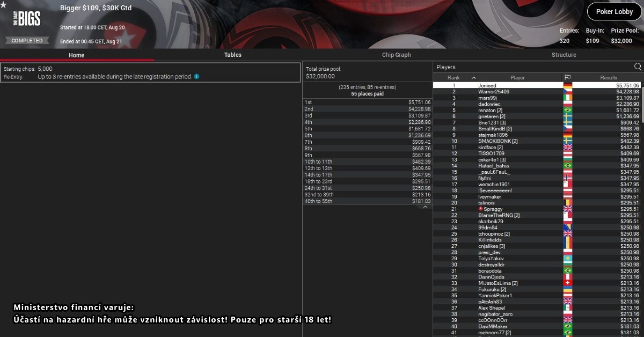Screen dimensions: 644x337
Task: Click the UK flag next to kirdface
Action: [x=567, y=147]
